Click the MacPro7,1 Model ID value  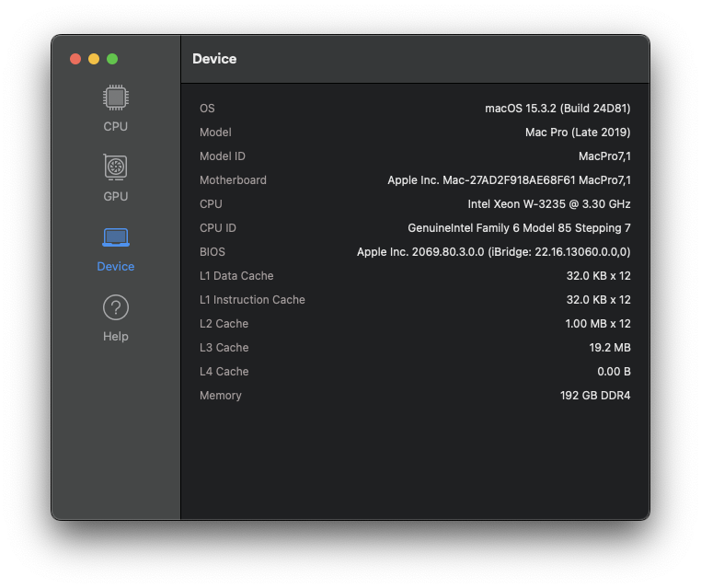click(604, 156)
